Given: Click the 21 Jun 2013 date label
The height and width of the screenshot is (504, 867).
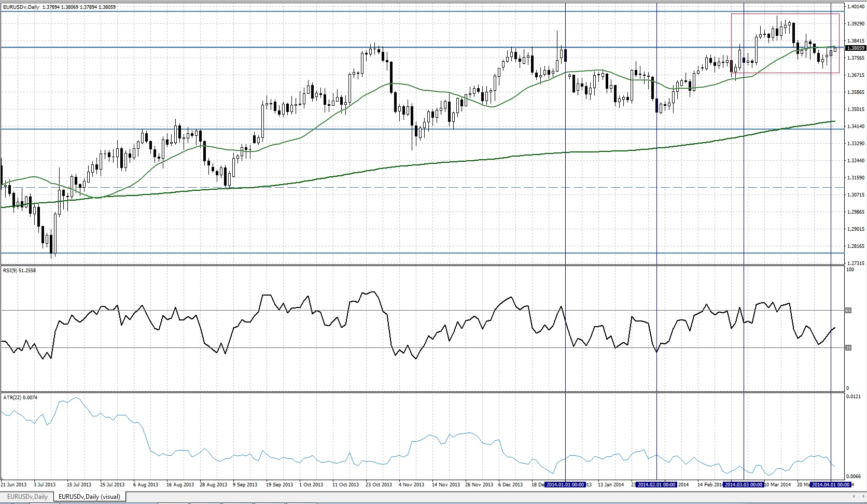Looking at the screenshot, I should [13, 485].
